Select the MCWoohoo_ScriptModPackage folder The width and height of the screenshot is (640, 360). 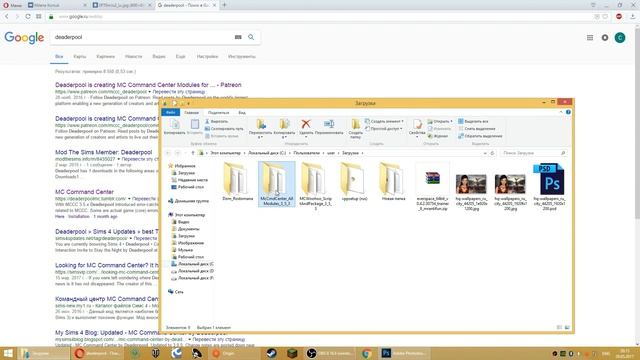click(x=315, y=186)
